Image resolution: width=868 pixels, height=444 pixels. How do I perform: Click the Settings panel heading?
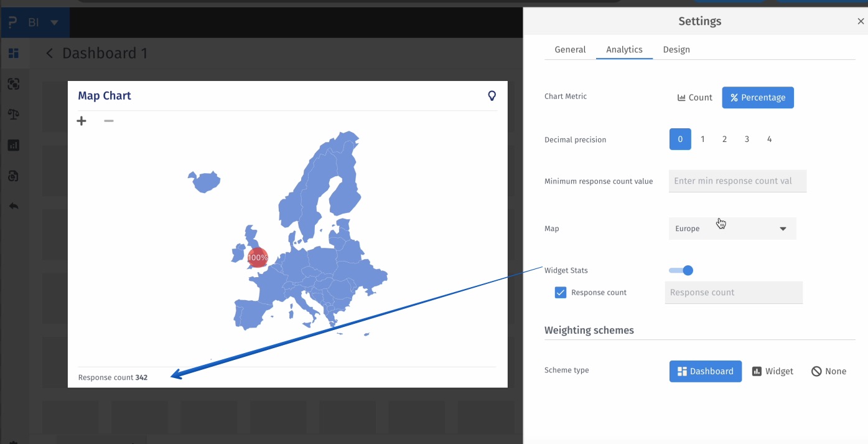[700, 21]
